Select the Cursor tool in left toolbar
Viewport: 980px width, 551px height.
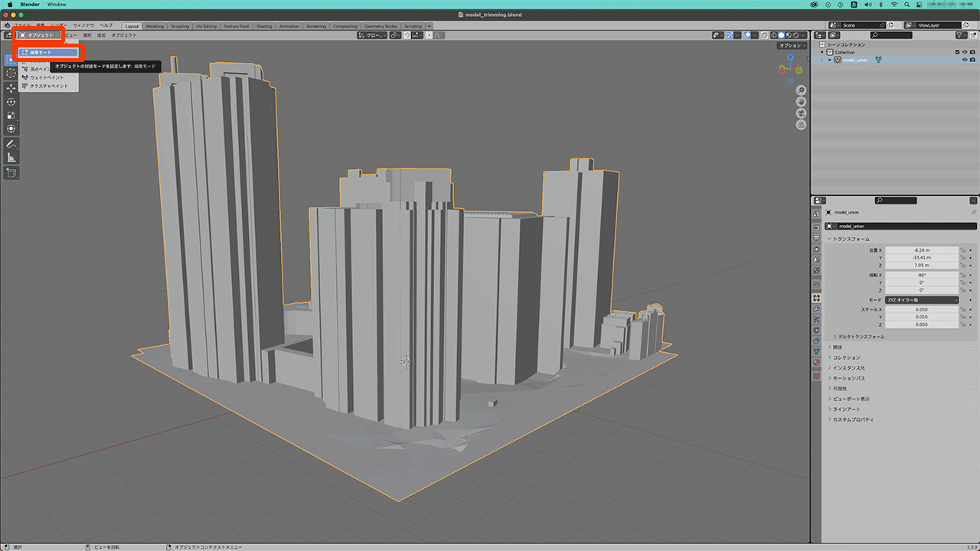tap(11, 73)
